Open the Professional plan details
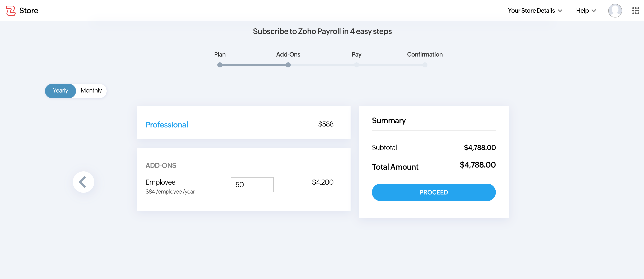Viewport: 644px width, 279px height. click(x=167, y=125)
